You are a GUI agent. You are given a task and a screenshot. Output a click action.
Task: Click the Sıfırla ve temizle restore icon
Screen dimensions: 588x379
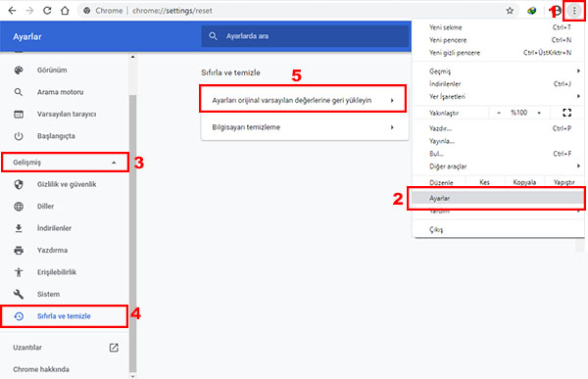pos(19,316)
